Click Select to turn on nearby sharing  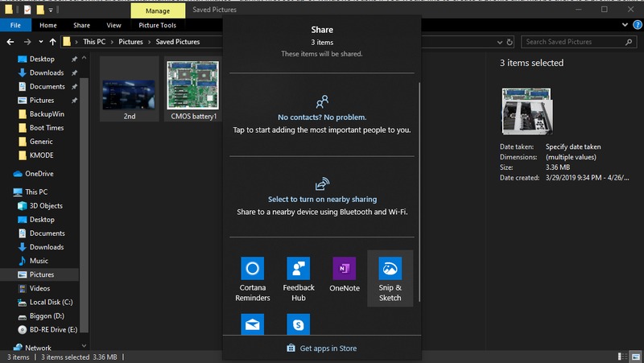coord(322,199)
